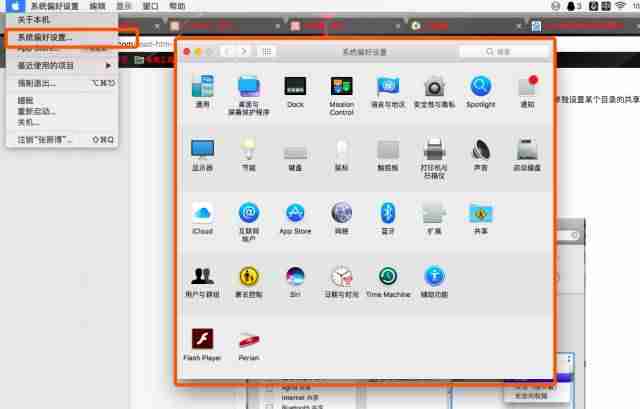Open iCloud preferences
This screenshot has width=640, height=409.
(x=202, y=218)
